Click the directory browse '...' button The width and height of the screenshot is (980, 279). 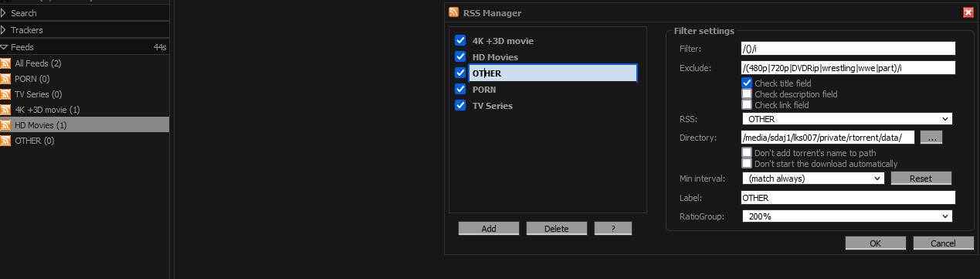click(x=931, y=138)
